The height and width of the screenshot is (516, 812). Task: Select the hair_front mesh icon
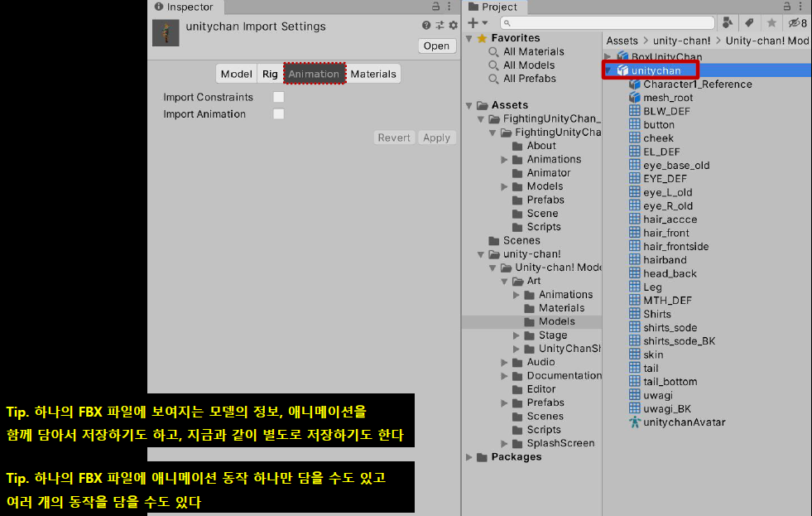[x=635, y=232]
